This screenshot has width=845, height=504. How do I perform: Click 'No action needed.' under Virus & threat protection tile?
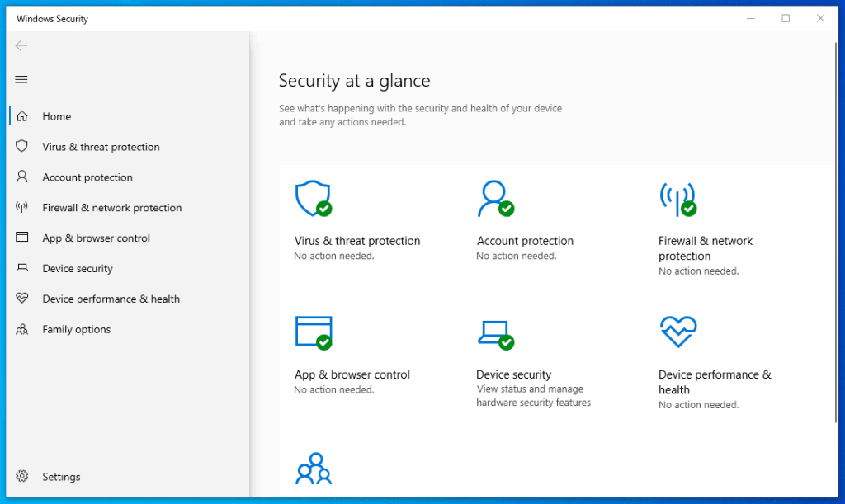(x=333, y=256)
